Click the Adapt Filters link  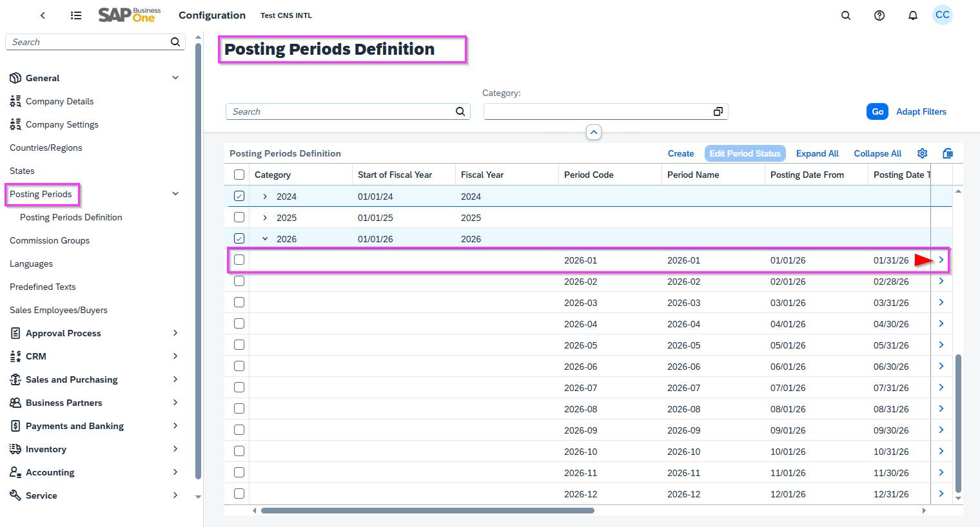(x=921, y=111)
